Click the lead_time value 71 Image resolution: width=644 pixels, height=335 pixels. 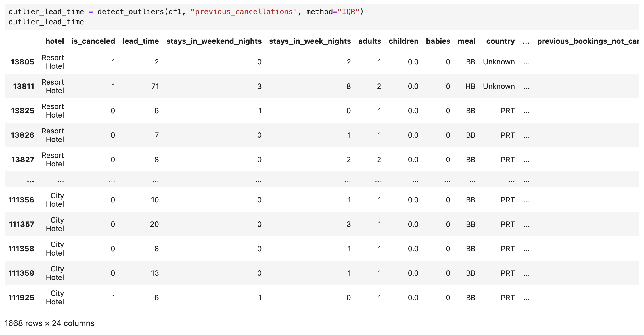pyautogui.click(x=155, y=86)
